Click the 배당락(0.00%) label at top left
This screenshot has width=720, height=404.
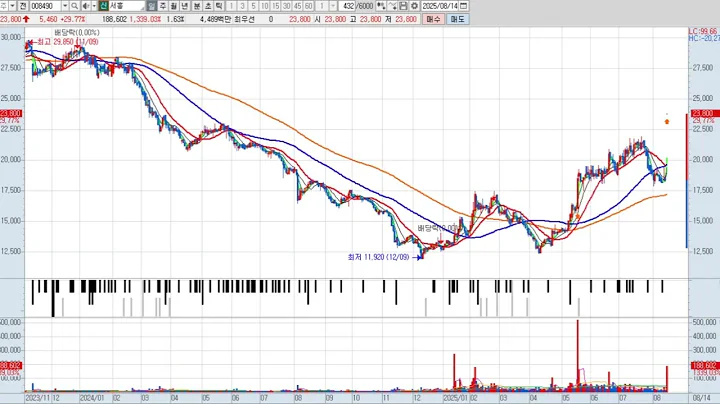click(x=76, y=33)
